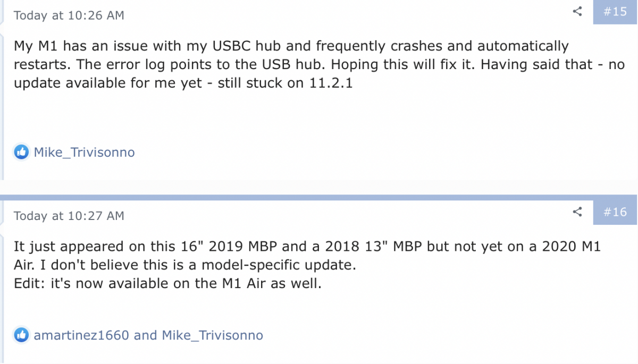Open amartinez1660 in post #16 reactions
Image resolution: width=638 pixels, height=364 pixels.
click(x=82, y=335)
